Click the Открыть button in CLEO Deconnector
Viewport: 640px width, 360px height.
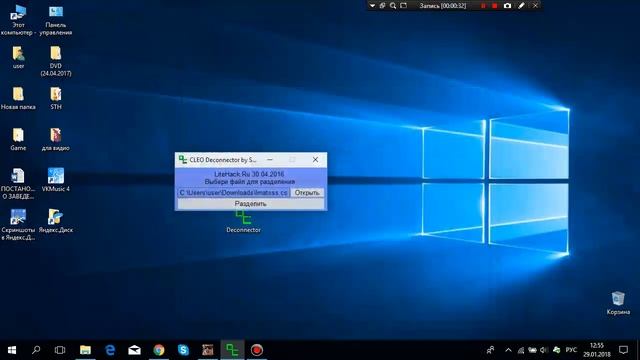pos(307,193)
